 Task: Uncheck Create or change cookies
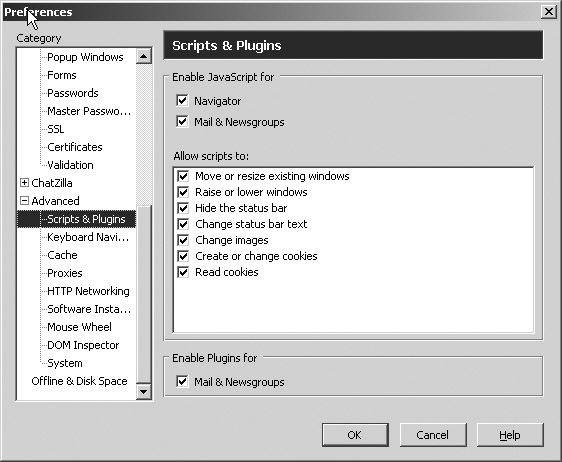coord(183,256)
